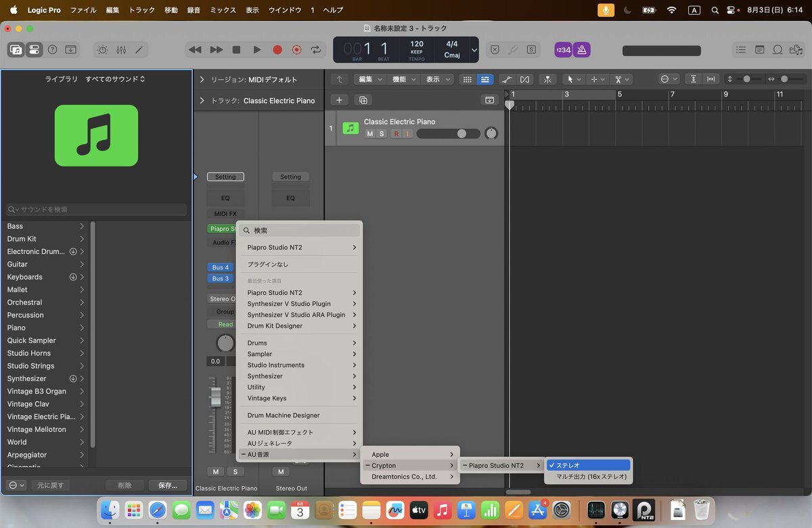Click the サウンドを検索 library search field
Viewport: 812px width, 528px height.
(x=96, y=210)
